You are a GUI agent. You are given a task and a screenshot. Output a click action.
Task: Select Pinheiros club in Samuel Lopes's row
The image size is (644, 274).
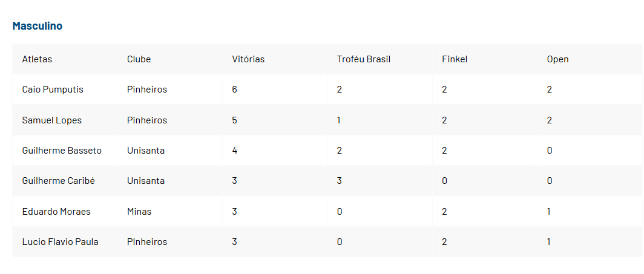(147, 120)
